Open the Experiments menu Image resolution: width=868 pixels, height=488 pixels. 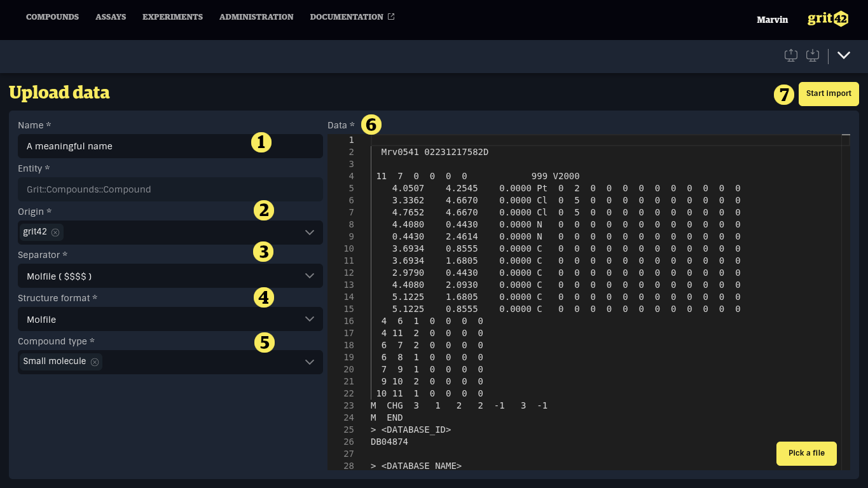pos(172,17)
